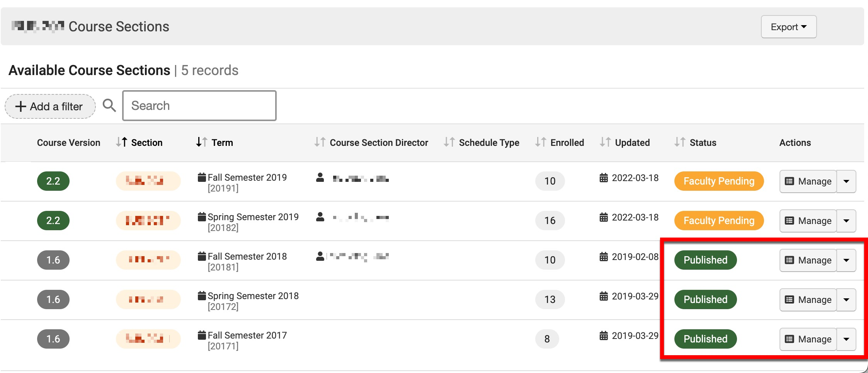
Task: Click into the Search field
Action: (x=199, y=106)
